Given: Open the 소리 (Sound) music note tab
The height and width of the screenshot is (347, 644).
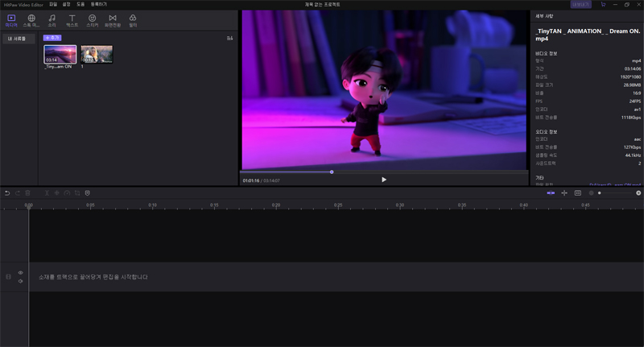Looking at the screenshot, I should coord(52,21).
